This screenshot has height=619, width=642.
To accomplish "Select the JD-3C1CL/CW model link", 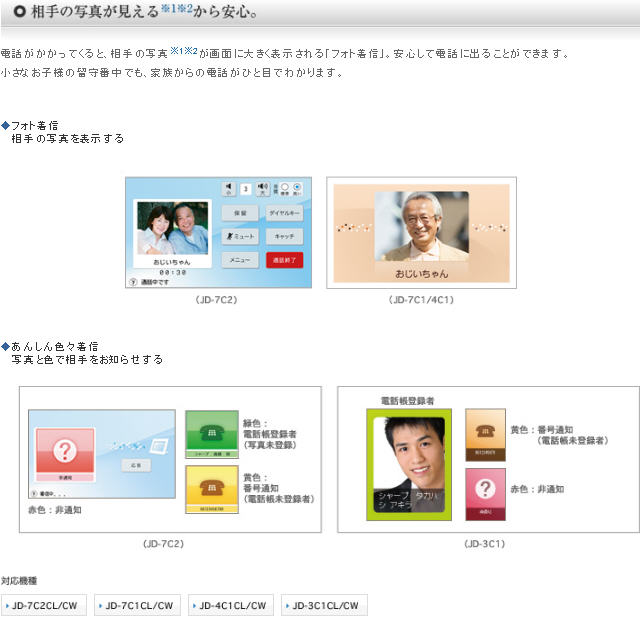I will (324, 605).
